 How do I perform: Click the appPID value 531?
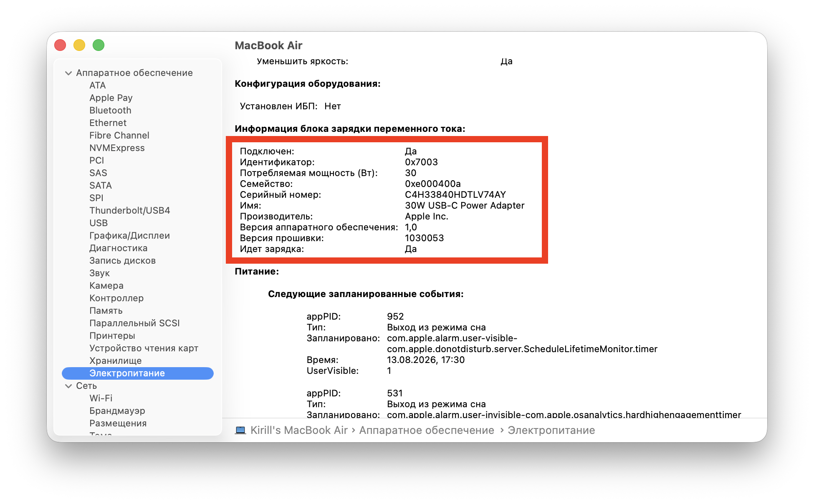click(395, 393)
